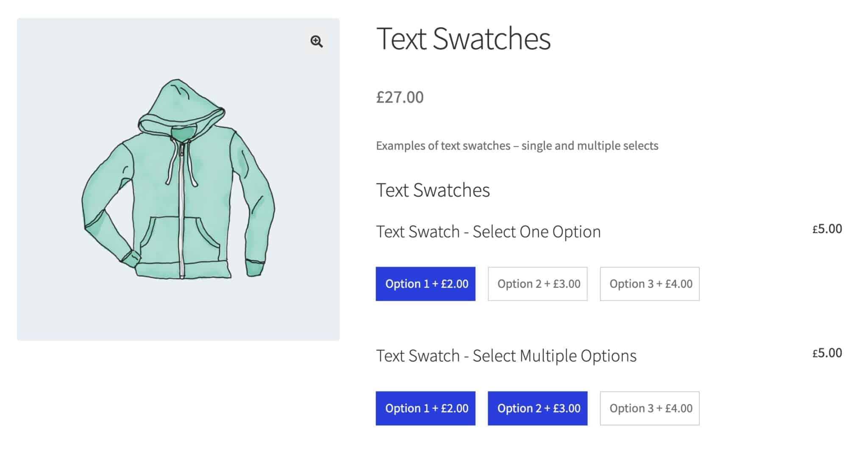The image size is (868, 460).
Task: Open the enlarged view of the hoodie image
Action: [316, 41]
